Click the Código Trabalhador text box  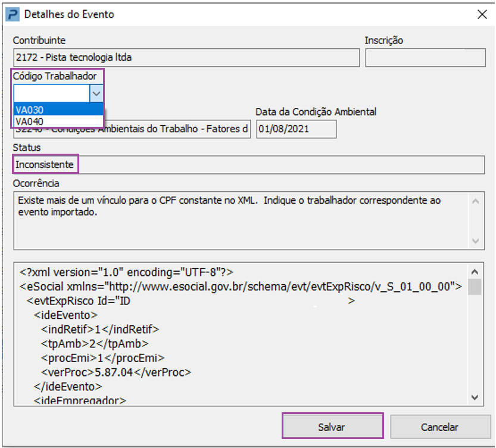[x=52, y=93]
